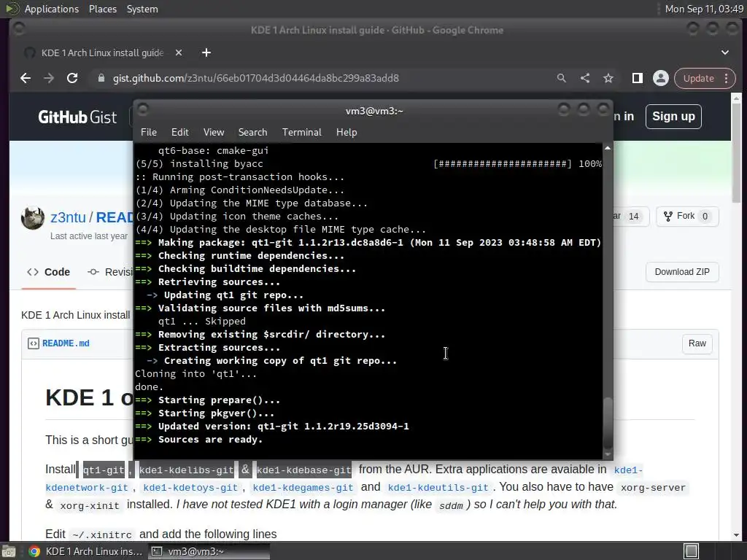Click the star count 14
The image size is (747, 560).
click(x=634, y=217)
